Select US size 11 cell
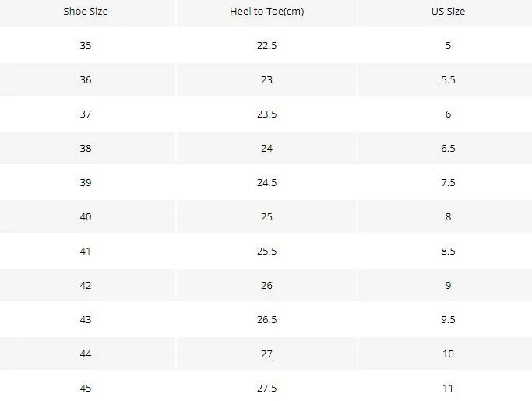 448,388
